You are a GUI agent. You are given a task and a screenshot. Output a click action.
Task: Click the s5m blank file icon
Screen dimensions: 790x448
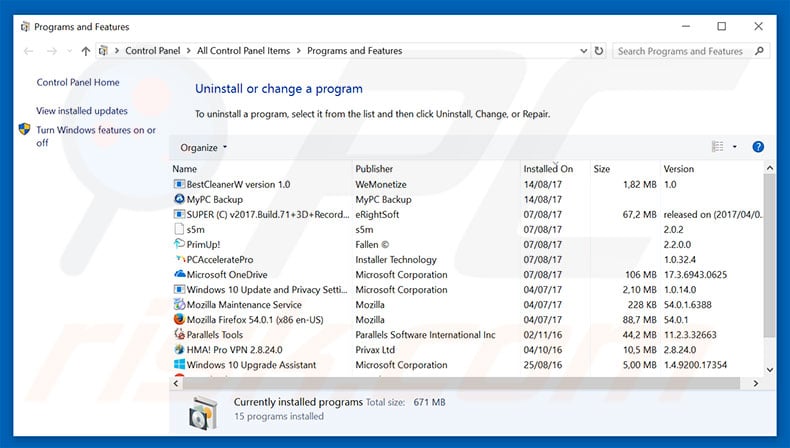179,229
